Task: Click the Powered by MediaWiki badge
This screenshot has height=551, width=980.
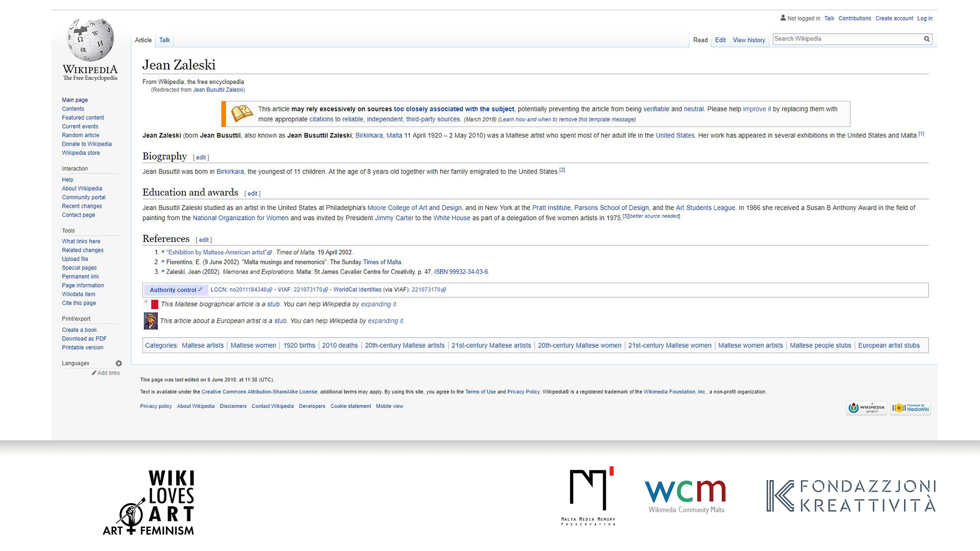Action: pos(910,408)
